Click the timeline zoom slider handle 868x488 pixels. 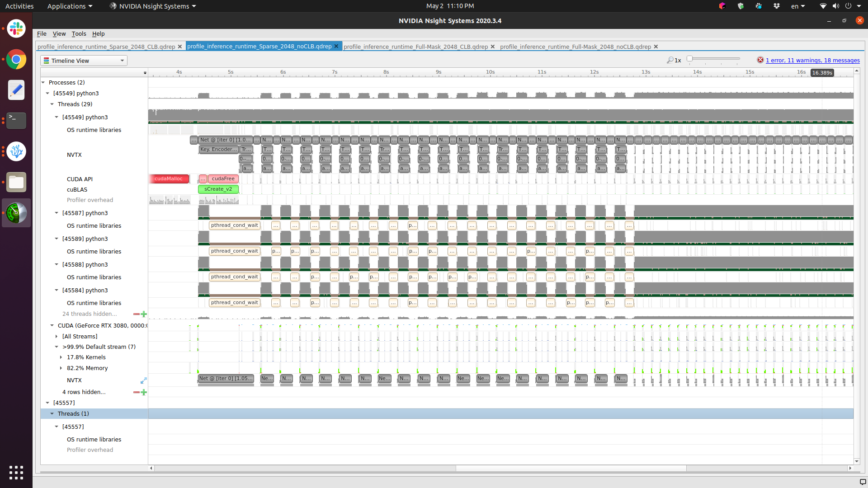point(689,59)
